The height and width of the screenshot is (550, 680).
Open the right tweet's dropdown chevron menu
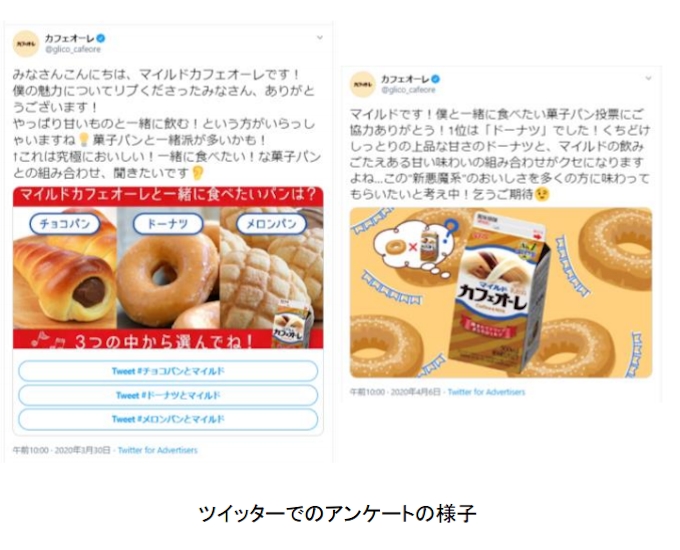(x=648, y=79)
